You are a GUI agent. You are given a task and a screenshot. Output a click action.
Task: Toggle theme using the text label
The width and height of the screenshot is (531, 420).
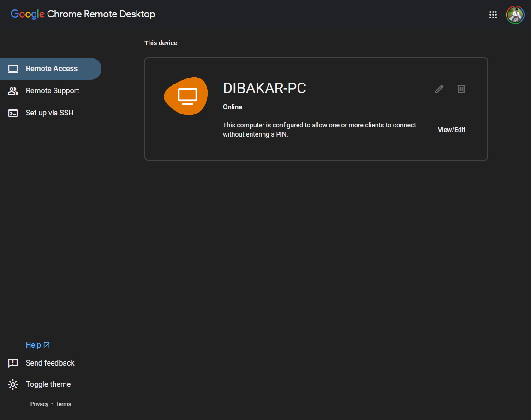pos(48,384)
